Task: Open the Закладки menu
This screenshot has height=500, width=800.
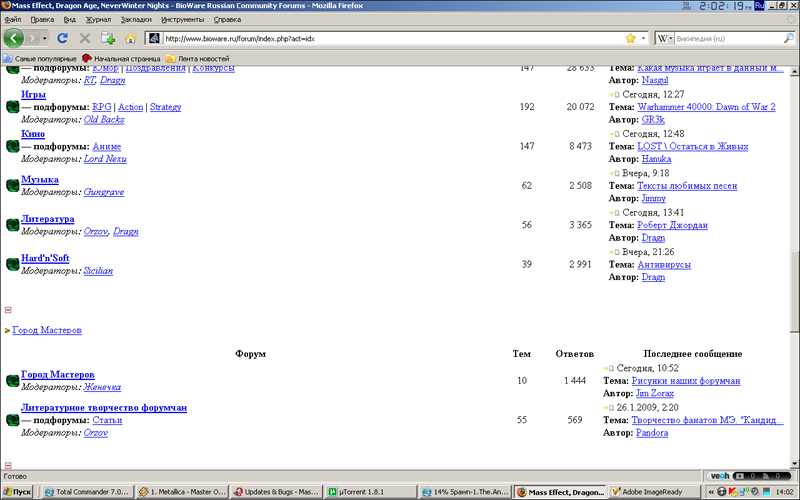Action: (x=136, y=19)
